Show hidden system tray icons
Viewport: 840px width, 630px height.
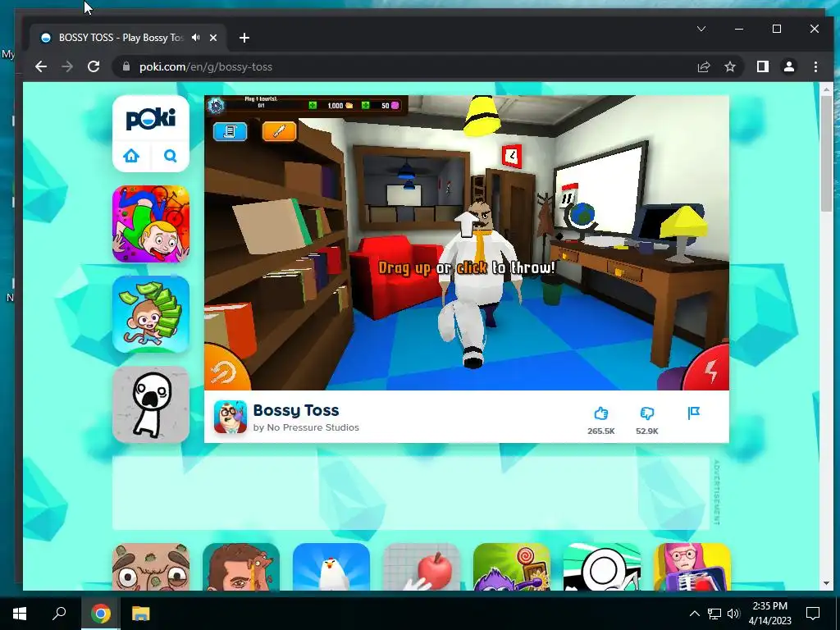click(x=694, y=614)
